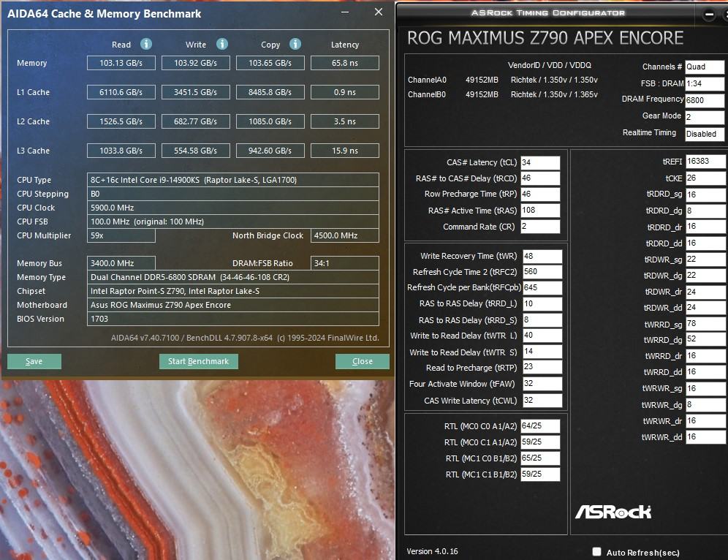
Task: Click the tRRD_L field showing 10
Action: pyautogui.click(x=542, y=304)
